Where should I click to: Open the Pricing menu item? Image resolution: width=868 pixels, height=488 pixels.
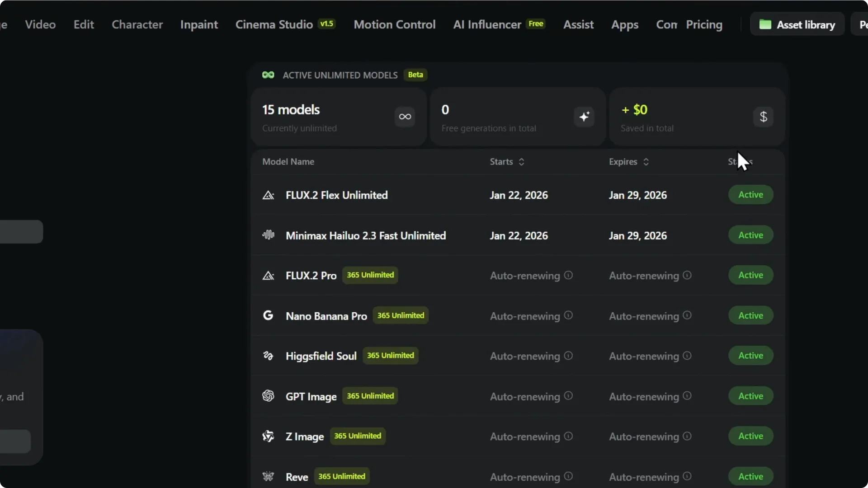tap(704, 24)
